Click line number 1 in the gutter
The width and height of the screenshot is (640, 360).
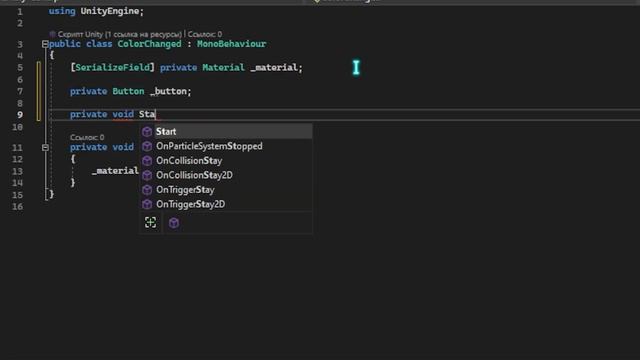click(x=20, y=12)
